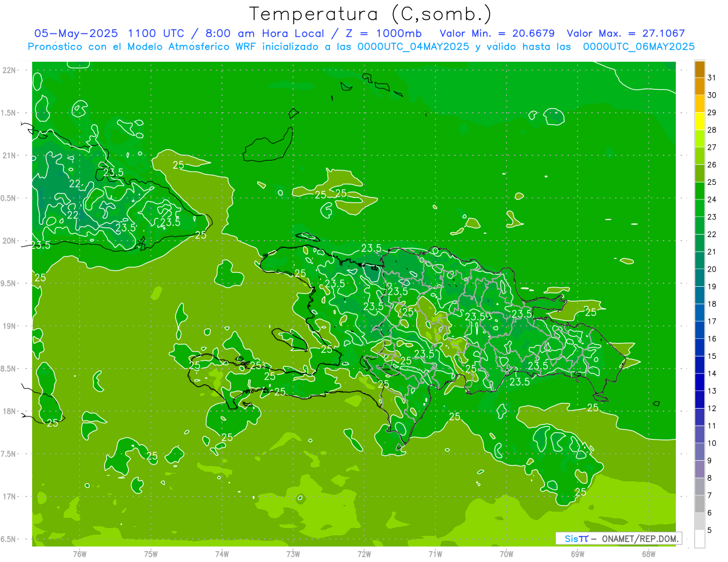Viewport: 728px width, 562px height.
Task: Click the 68W longitude axis label
Action: pyautogui.click(x=649, y=554)
